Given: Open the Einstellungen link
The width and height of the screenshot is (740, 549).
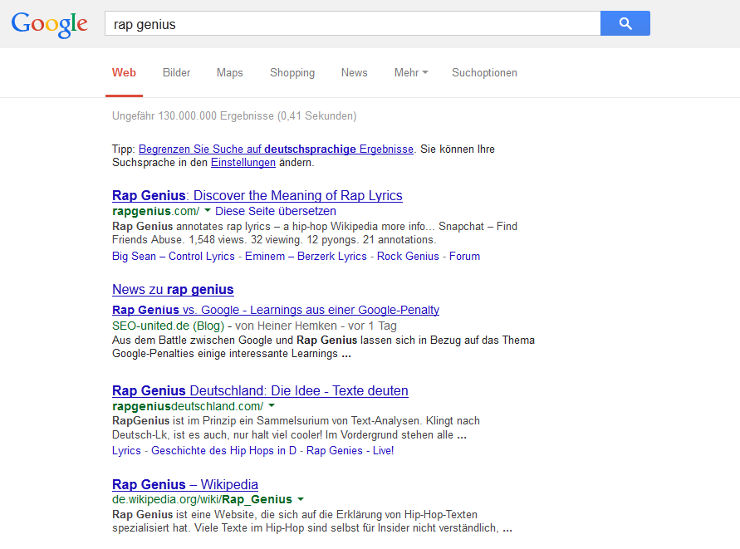Looking at the screenshot, I should (243, 162).
